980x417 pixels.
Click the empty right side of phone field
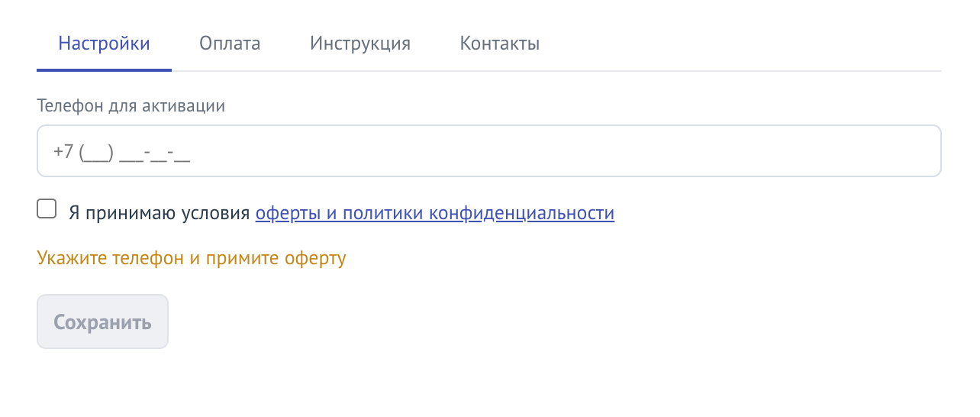tap(687, 151)
